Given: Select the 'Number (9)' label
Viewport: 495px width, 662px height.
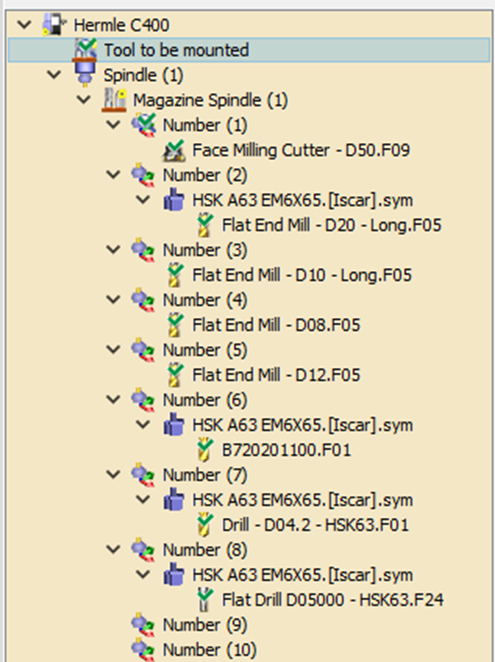Looking at the screenshot, I should coord(205,625).
